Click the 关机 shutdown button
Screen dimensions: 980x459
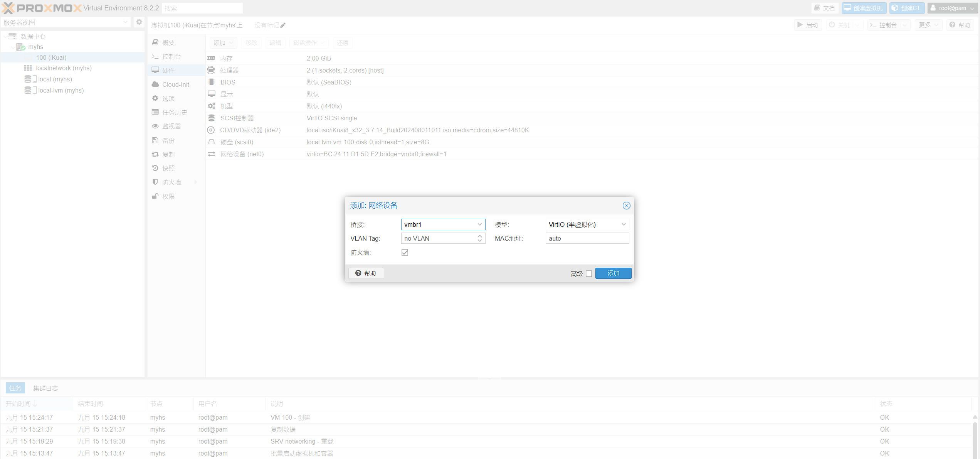pos(839,25)
